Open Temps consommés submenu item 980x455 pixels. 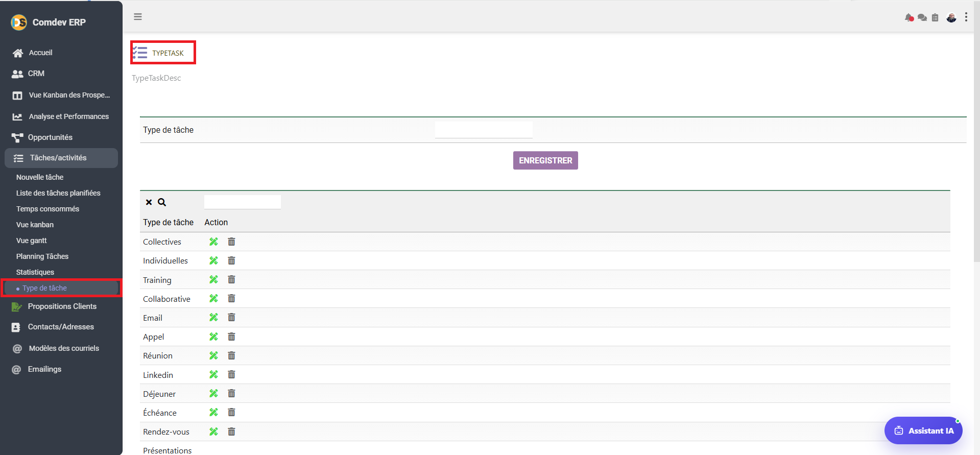point(47,209)
